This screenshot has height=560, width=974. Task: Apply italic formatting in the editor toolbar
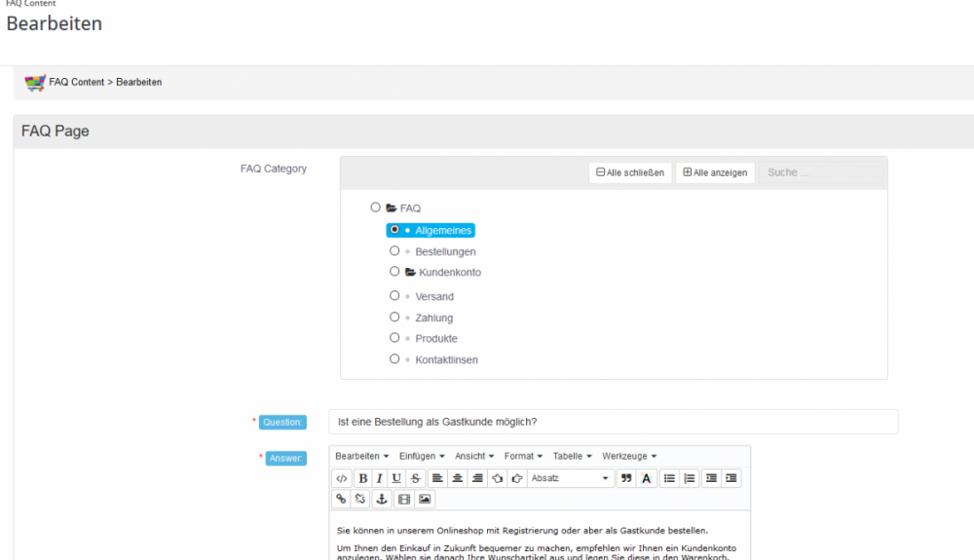(x=379, y=478)
